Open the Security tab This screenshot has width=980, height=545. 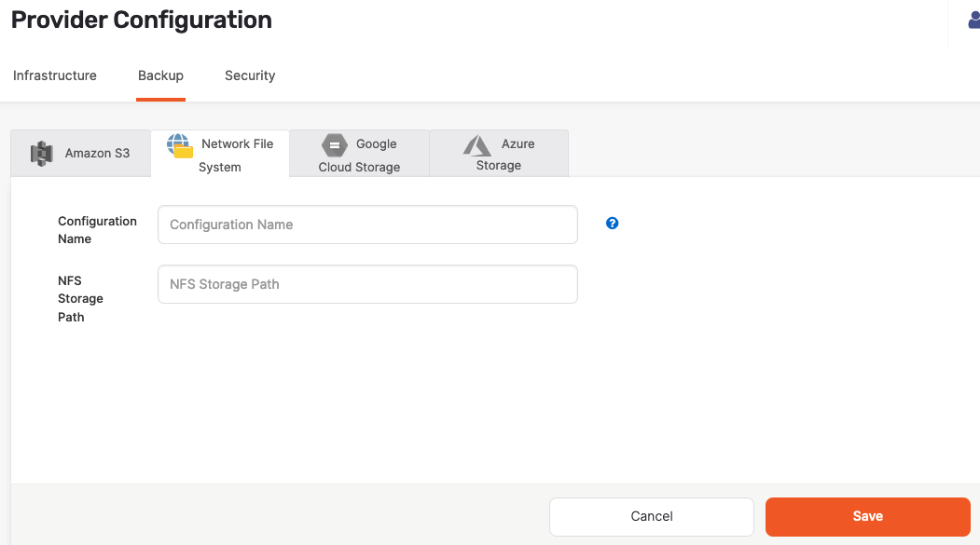(250, 75)
